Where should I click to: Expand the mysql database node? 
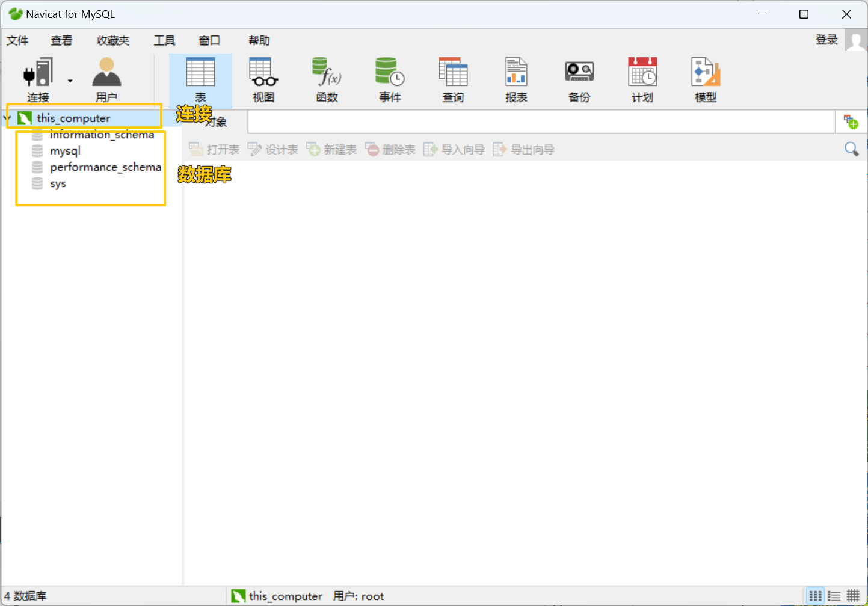pyautogui.click(x=65, y=151)
